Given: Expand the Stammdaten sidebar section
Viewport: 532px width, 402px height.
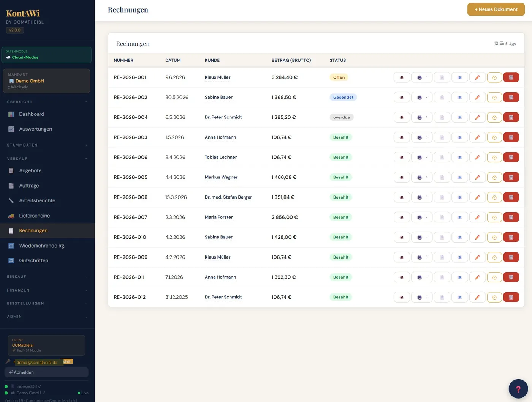Looking at the screenshot, I should [x=47, y=145].
